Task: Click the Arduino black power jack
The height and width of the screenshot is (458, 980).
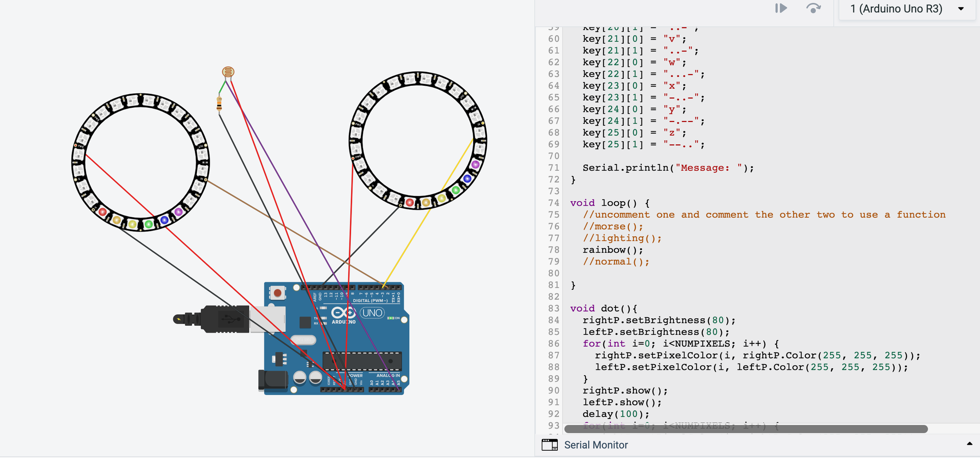Action: (x=273, y=380)
